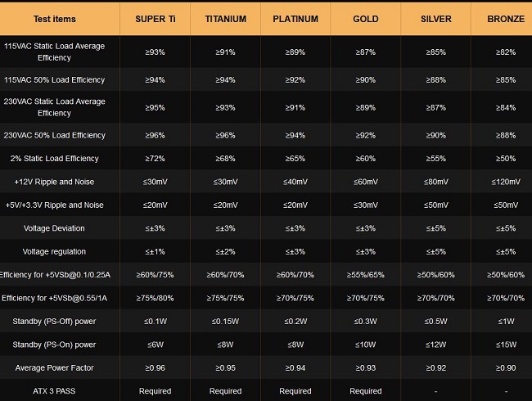The height and width of the screenshot is (401, 532).
Task: Click the SUPER Ti column header
Action: tap(155, 19)
